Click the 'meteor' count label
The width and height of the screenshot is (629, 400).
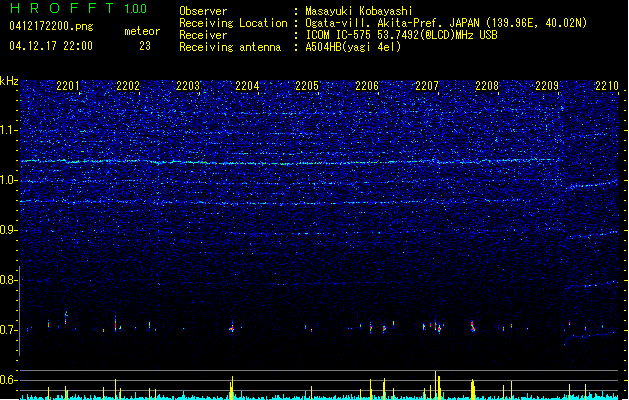click(x=142, y=31)
